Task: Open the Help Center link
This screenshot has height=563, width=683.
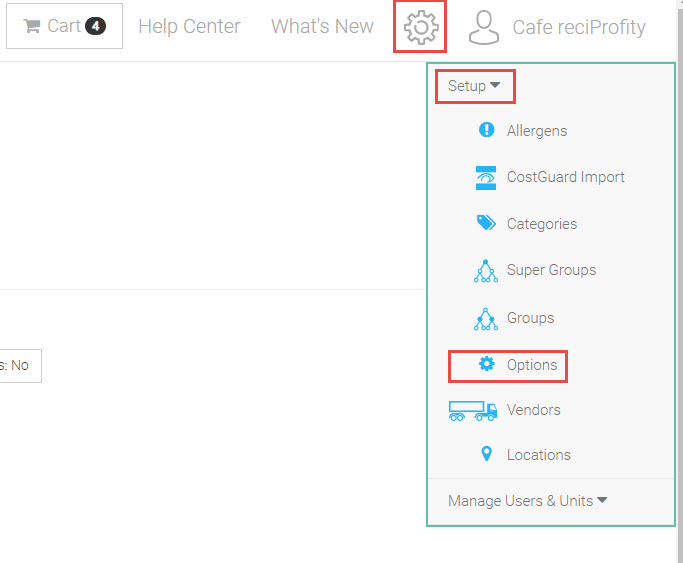Action: [x=189, y=27]
